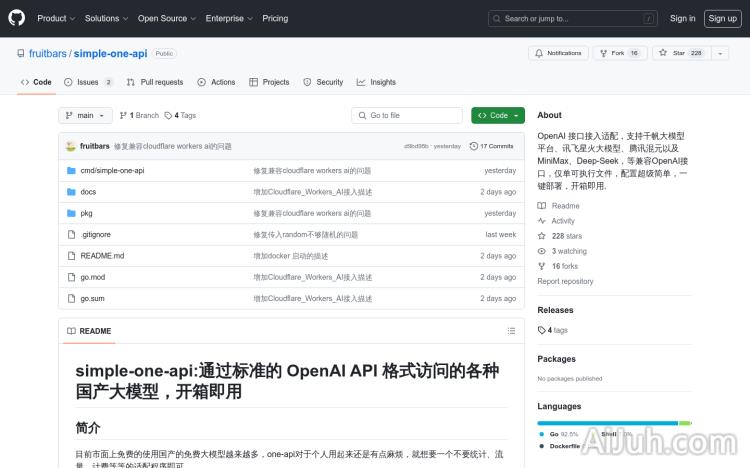
Task: Open the go.sum file
Action: 92,298
